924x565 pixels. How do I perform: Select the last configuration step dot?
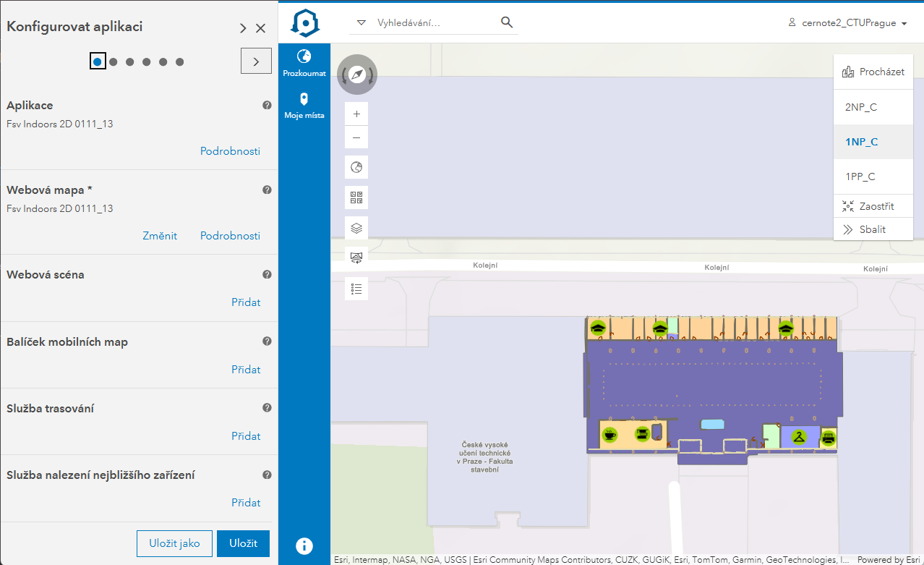click(180, 61)
